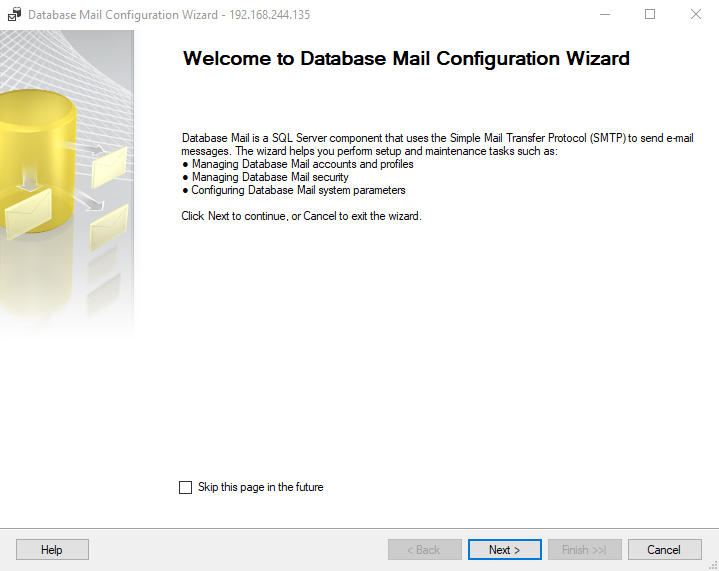Click the "Welcome to Database Mail Configuration Wizard" heading
Image resolution: width=719 pixels, height=571 pixels.
pyautogui.click(x=406, y=59)
